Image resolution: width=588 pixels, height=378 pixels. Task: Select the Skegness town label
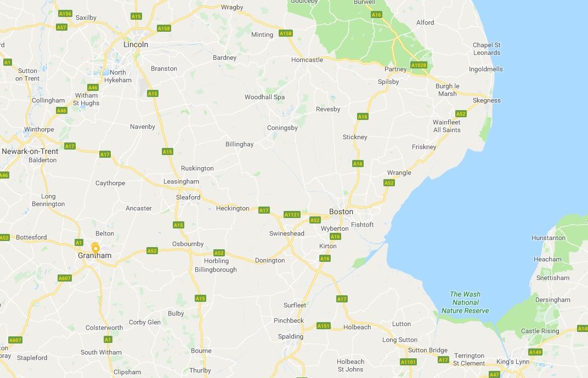point(487,100)
